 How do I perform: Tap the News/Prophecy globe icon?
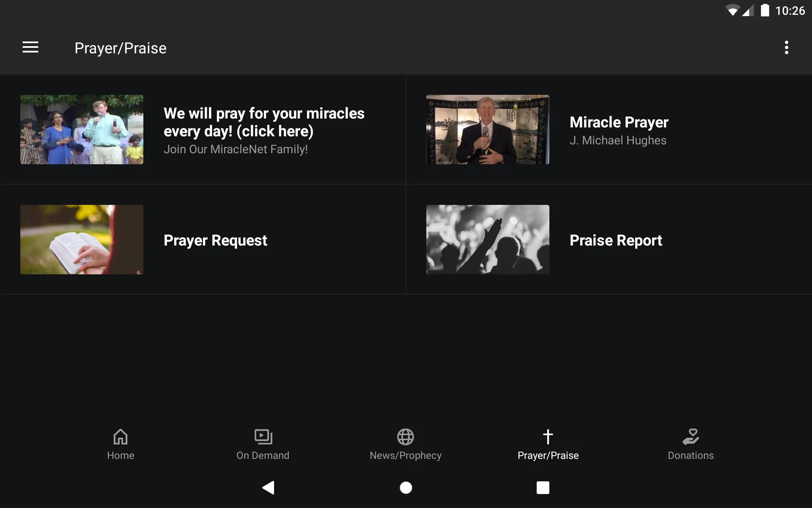point(406,436)
